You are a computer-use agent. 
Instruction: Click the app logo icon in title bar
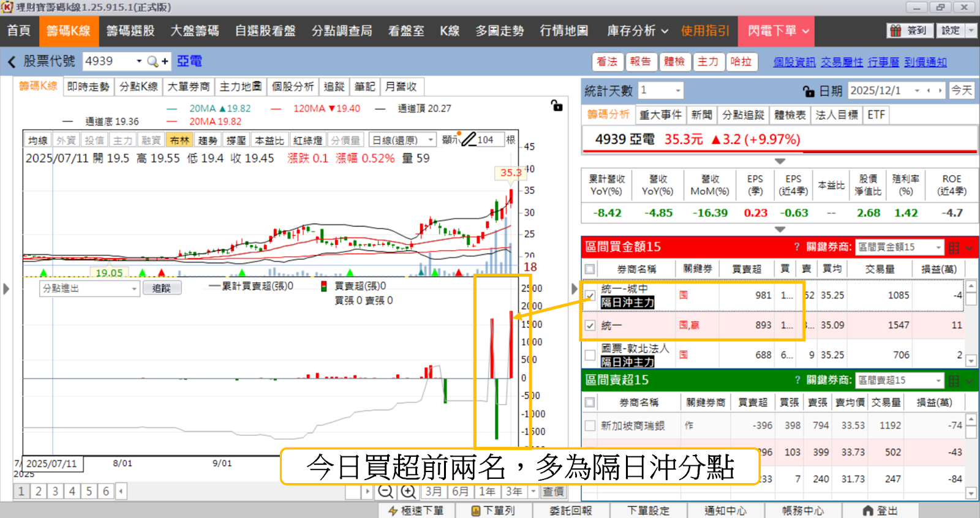click(7, 7)
